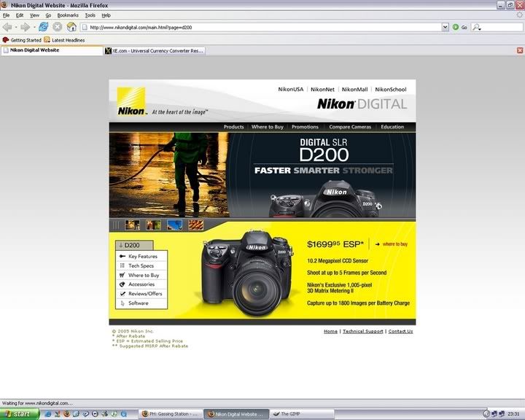Open the Go menu
Image resolution: width=525 pixels, height=420 pixels.
pos(48,15)
